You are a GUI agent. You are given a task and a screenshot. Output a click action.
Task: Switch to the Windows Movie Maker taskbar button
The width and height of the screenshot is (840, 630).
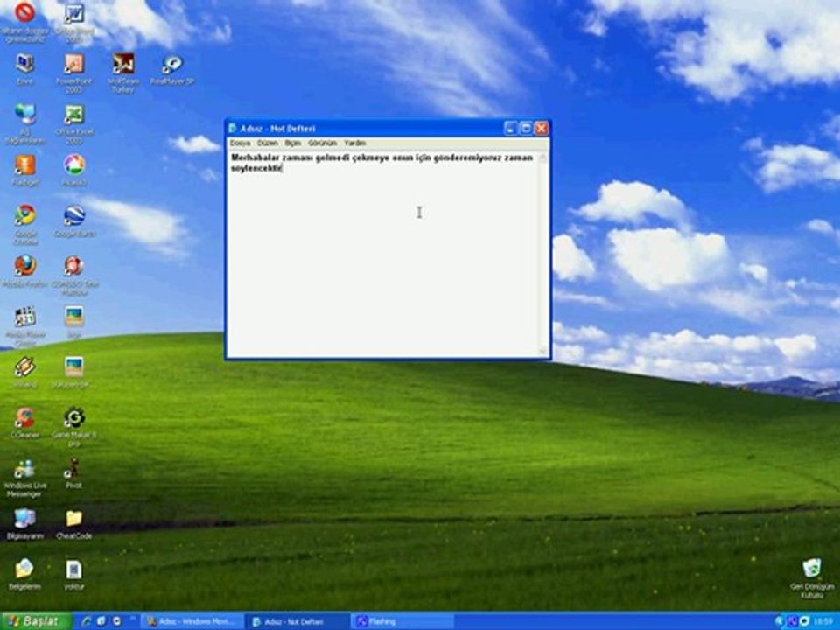click(x=192, y=621)
